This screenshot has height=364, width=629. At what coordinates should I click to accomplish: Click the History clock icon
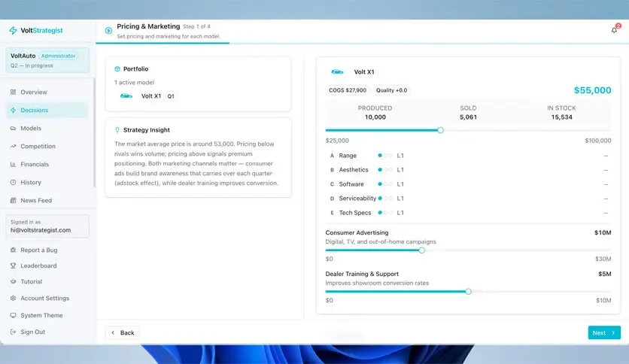[14, 183]
